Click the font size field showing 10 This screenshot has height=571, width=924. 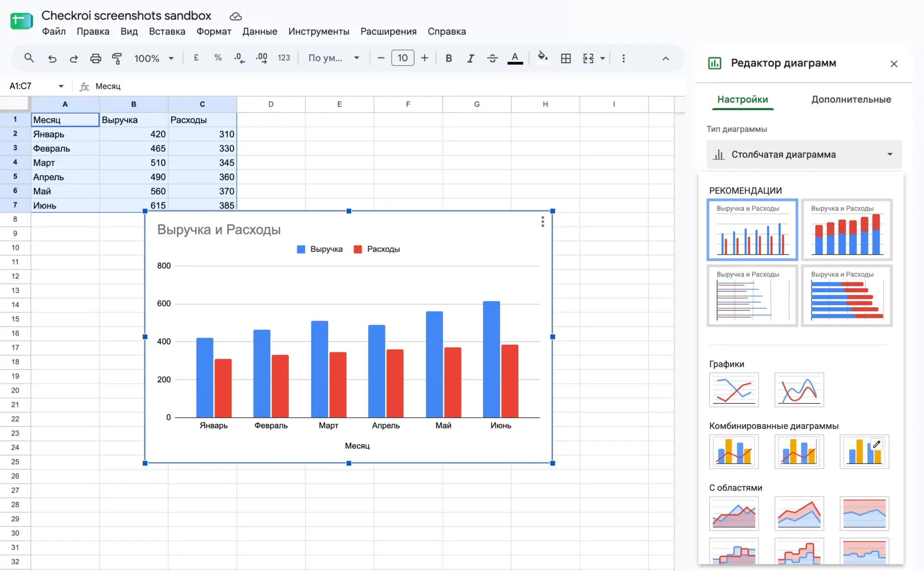[403, 58]
